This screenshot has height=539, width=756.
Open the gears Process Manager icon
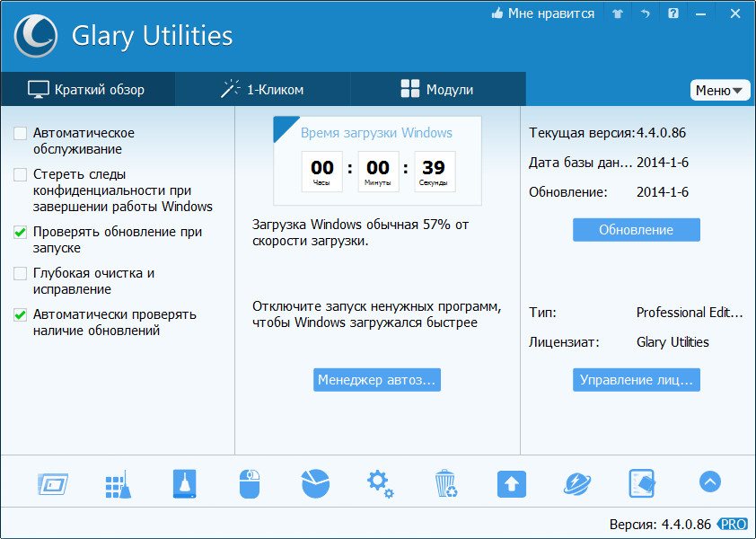click(381, 483)
